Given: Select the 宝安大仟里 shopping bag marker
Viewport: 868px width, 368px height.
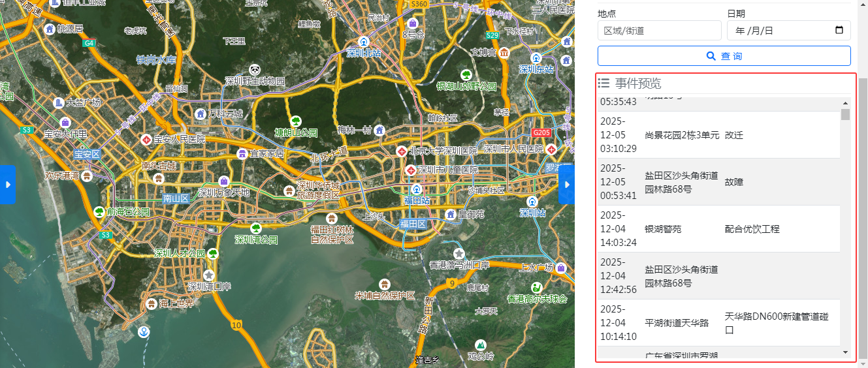Looking at the screenshot, I should 65,122.
